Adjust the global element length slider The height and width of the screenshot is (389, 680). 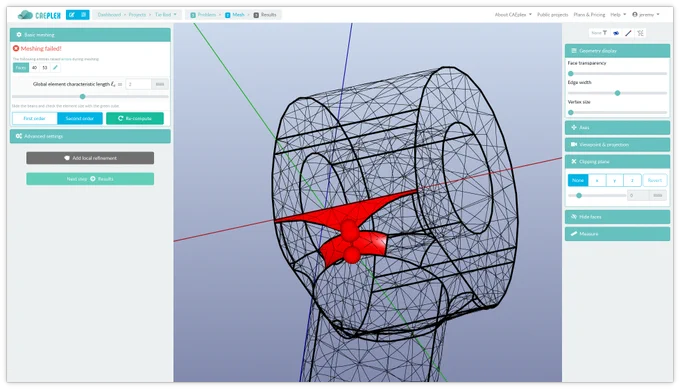coord(82,97)
